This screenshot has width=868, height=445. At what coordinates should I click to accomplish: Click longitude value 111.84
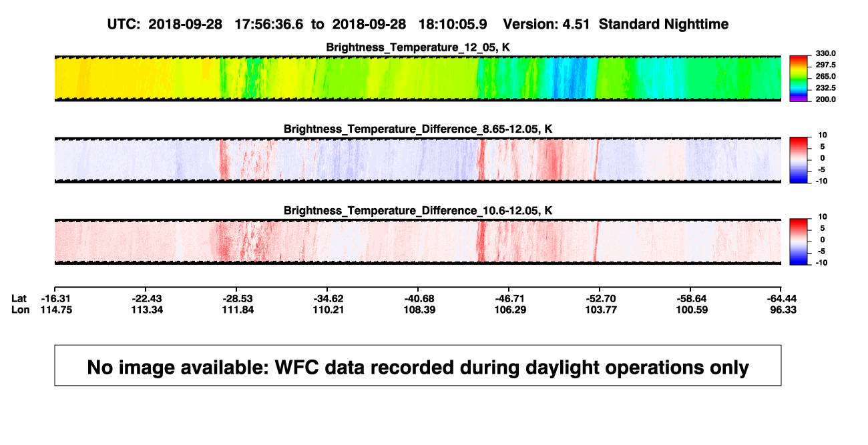239,310
